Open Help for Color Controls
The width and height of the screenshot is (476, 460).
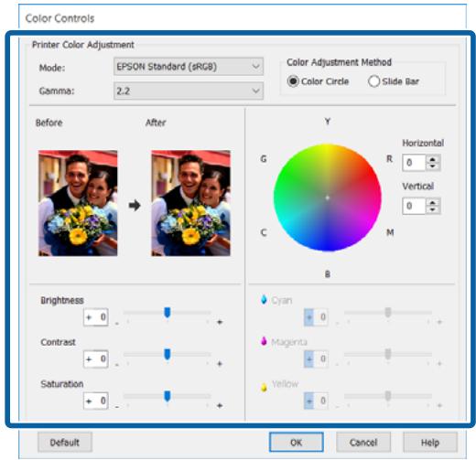(x=430, y=443)
